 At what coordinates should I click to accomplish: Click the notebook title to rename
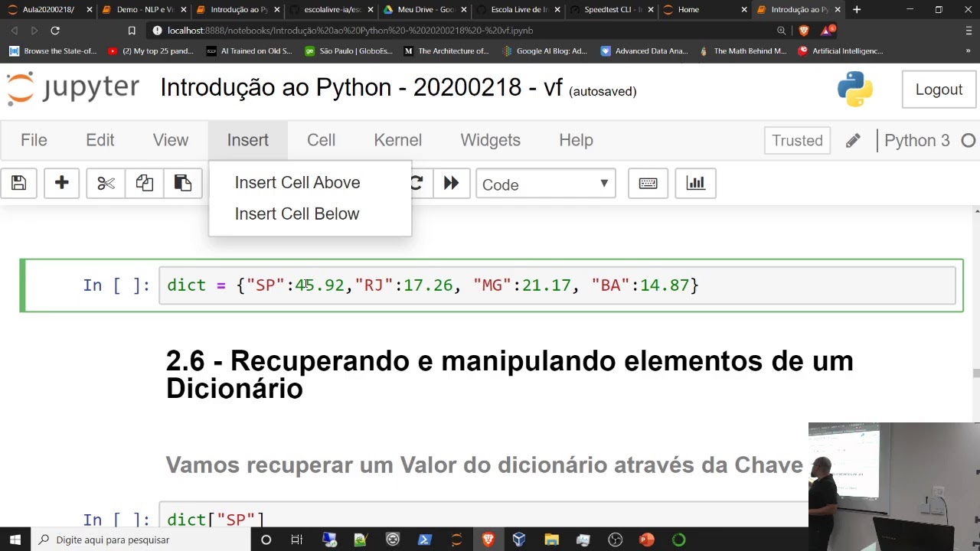click(361, 87)
